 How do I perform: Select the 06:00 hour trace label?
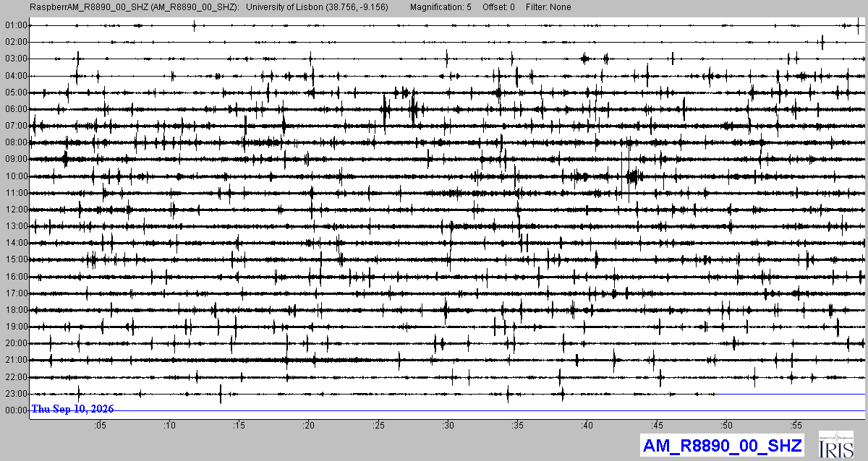(15, 109)
